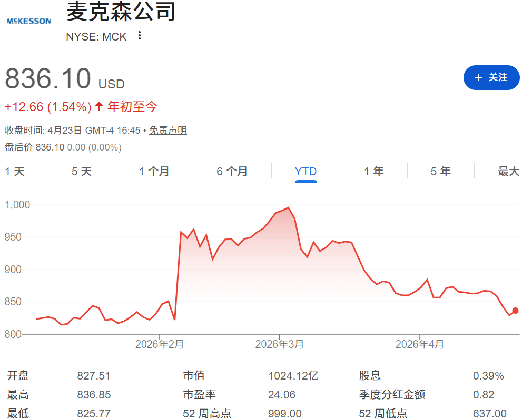This screenshot has height=419, width=532.
Task: Click the active YTD range tab
Action: pos(306,171)
